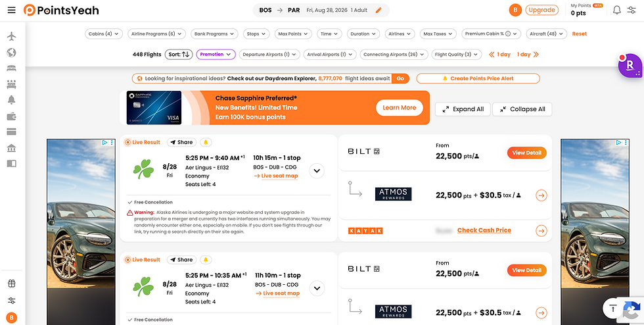644x325 pixels.
Task: Click the purple Rakuten R badge
Action: point(630,66)
